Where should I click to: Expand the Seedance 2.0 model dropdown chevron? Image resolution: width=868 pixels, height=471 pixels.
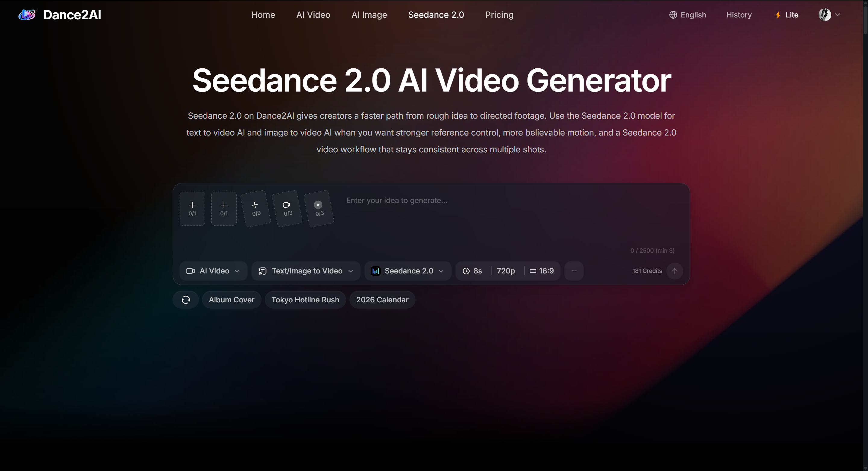click(441, 271)
